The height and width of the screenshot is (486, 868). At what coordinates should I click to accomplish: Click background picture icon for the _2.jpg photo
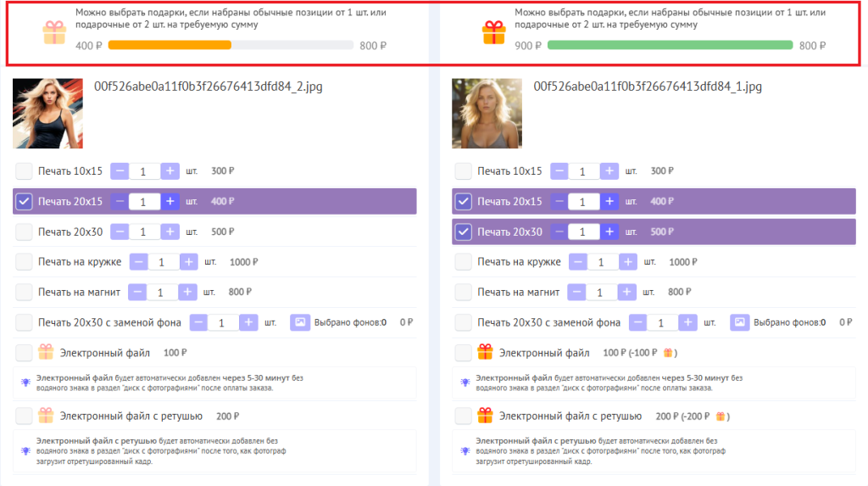pos(300,322)
